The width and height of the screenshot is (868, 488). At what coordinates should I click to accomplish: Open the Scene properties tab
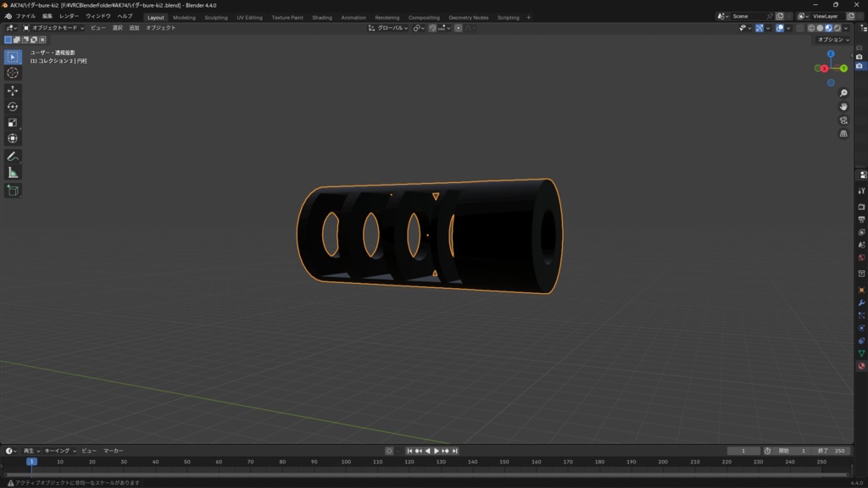(x=861, y=245)
